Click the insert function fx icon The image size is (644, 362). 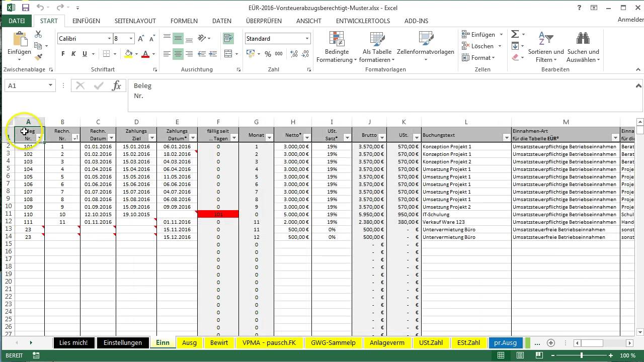116,85
